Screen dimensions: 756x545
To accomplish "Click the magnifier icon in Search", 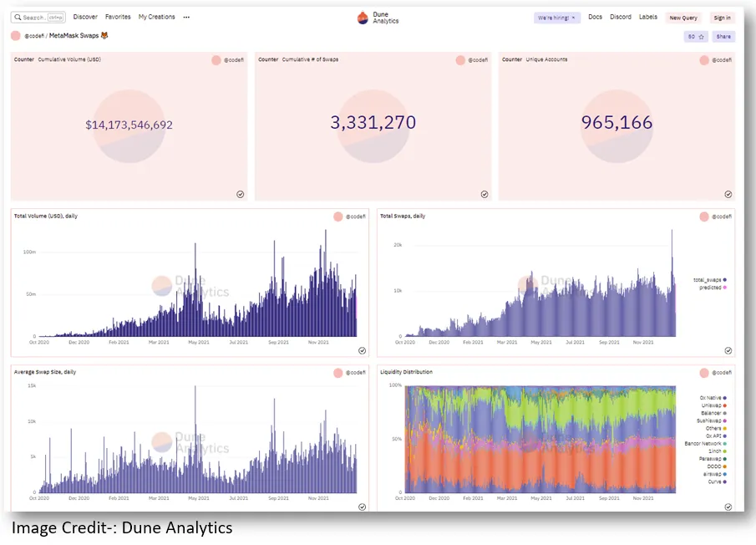I will pos(18,18).
